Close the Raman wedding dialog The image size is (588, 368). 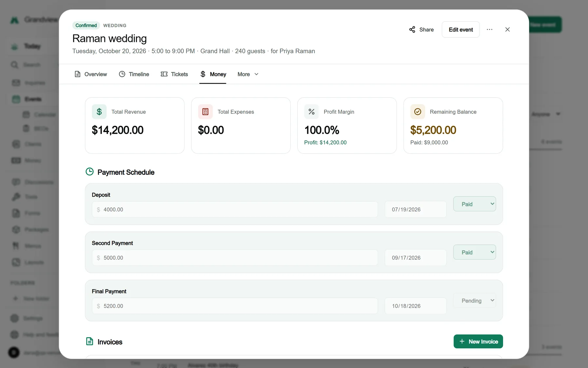[x=507, y=29]
